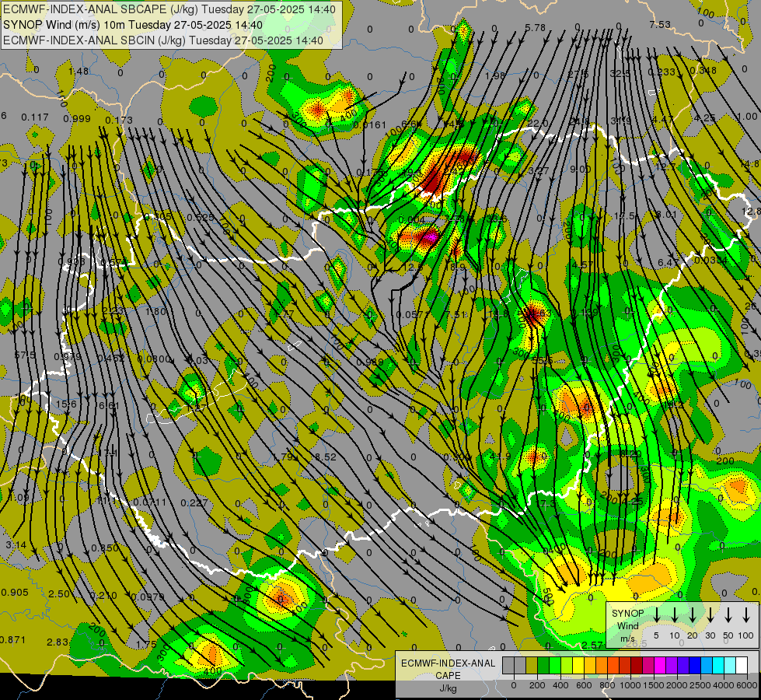This screenshot has height=700, width=761.
Task: Click the '0.0161' value on the map
Action: click(x=370, y=125)
